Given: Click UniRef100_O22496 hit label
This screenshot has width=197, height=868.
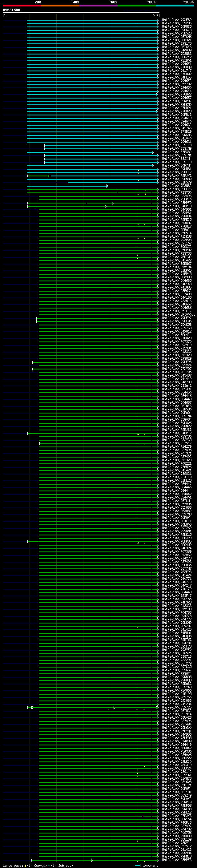Looking at the screenshot, I should (x=177, y=196).
